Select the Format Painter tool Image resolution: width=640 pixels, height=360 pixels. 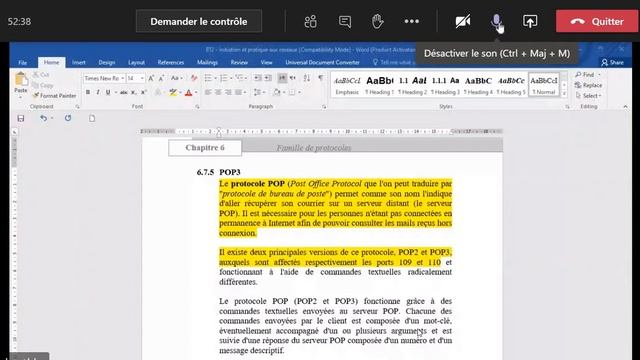[54, 96]
